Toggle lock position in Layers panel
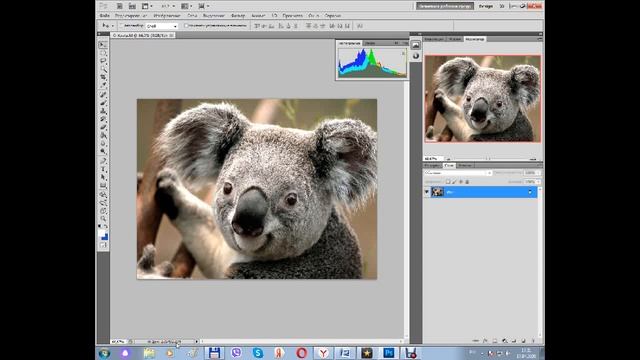 tap(461, 182)
